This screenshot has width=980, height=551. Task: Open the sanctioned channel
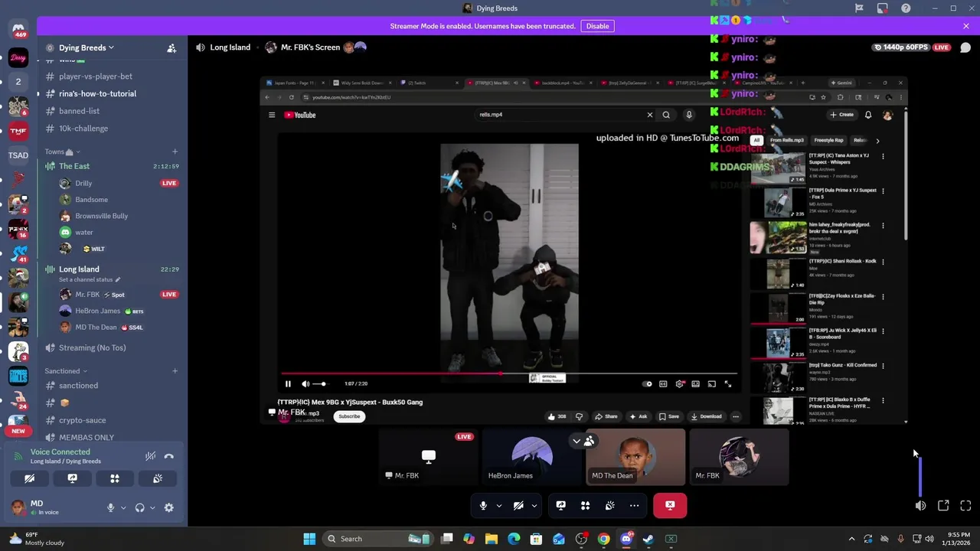point(78,386)
